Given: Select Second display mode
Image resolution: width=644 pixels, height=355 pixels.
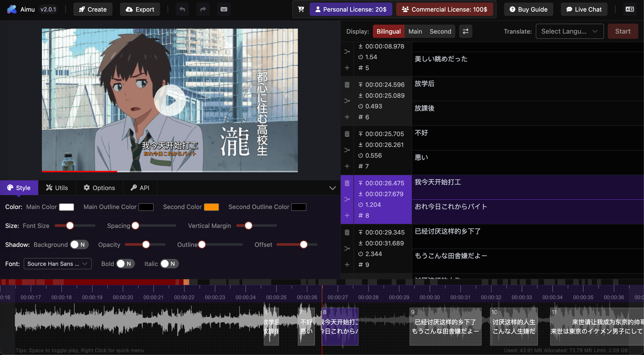Looking at the screenshot, I should [440, 31].
